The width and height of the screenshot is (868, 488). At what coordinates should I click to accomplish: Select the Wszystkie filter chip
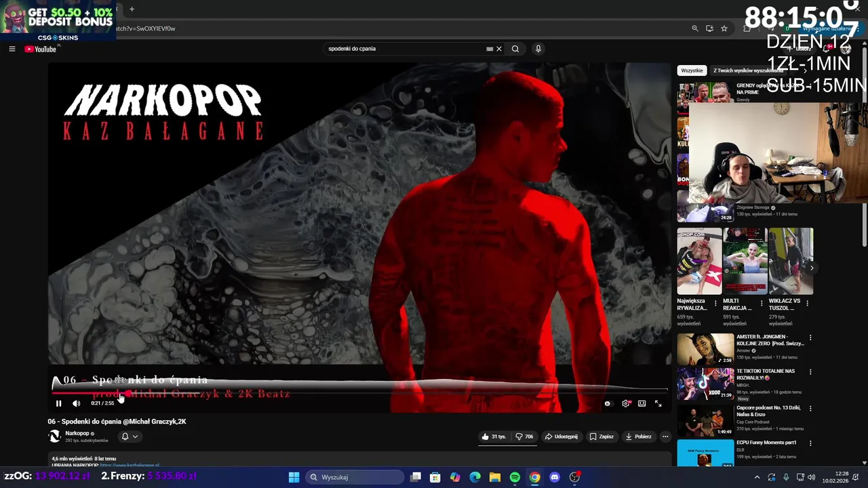point(692,70)
